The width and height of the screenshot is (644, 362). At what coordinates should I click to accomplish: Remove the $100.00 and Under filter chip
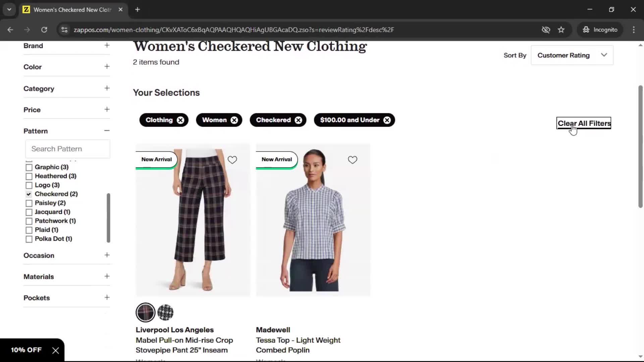pyautogui.click(x=387, y=120)
